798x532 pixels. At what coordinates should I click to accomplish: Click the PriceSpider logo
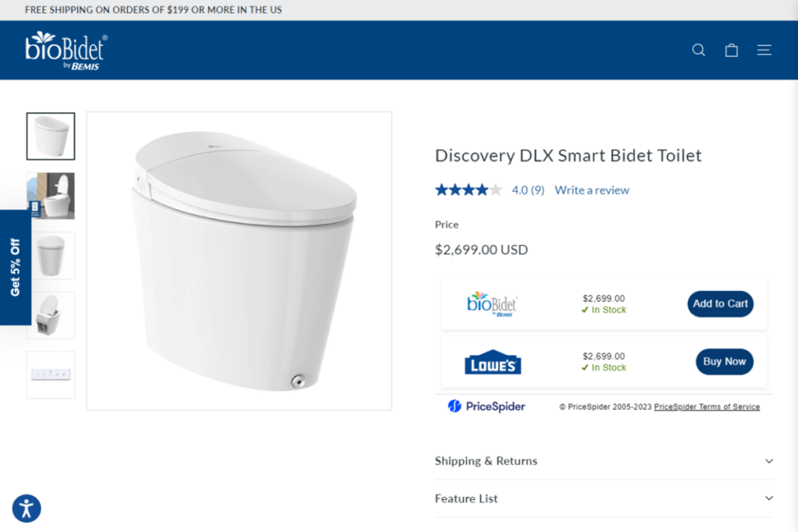[486, 406]
